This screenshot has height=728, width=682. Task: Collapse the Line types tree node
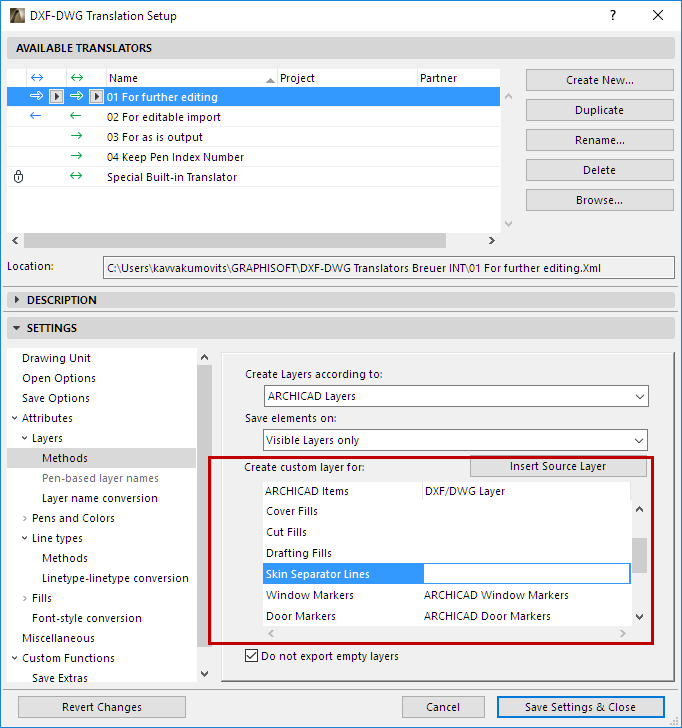coord(25,538)
